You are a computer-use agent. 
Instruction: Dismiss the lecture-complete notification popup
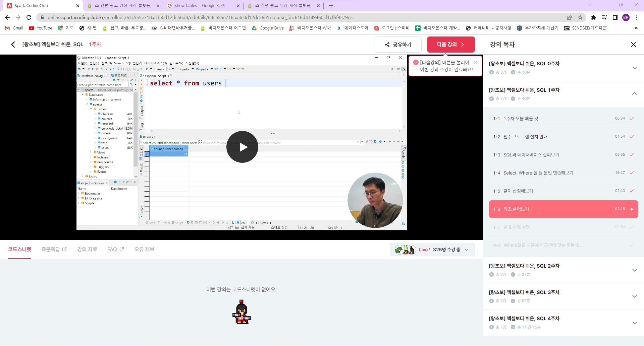point(476,62)
